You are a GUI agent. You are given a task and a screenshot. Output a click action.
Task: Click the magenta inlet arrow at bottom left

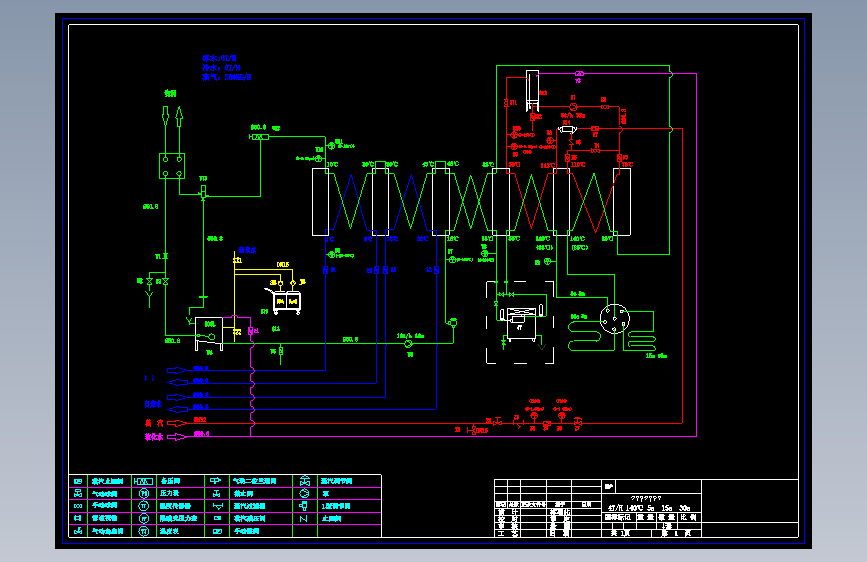177,437
